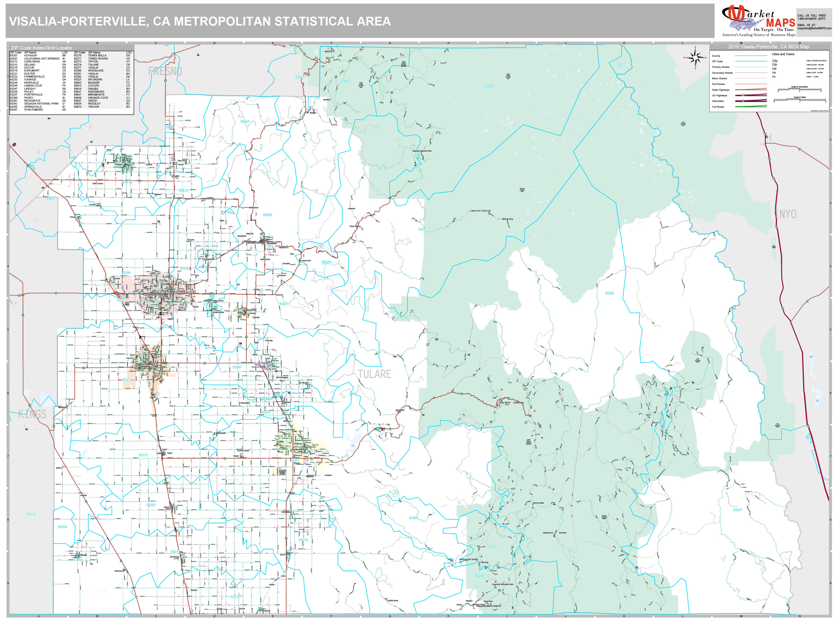Screen dimensions: 840x630
Task: Click the Interstates shield symbol in legend
Action: tap(743, 101)
